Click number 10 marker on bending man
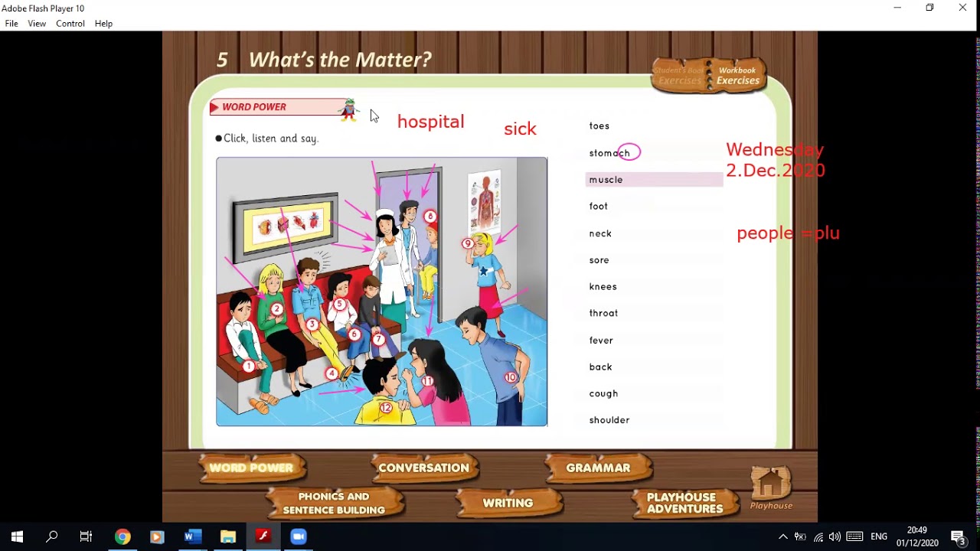 511,377
